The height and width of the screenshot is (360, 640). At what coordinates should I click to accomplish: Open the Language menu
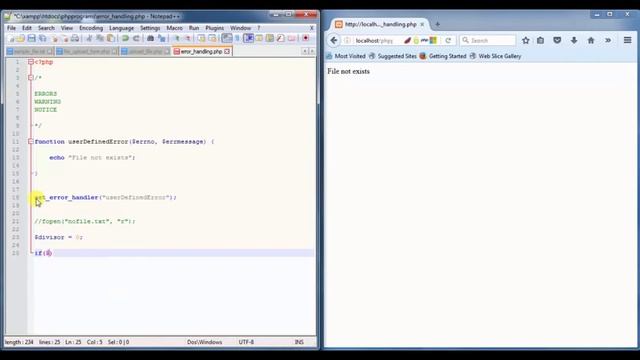coord(121,28)
